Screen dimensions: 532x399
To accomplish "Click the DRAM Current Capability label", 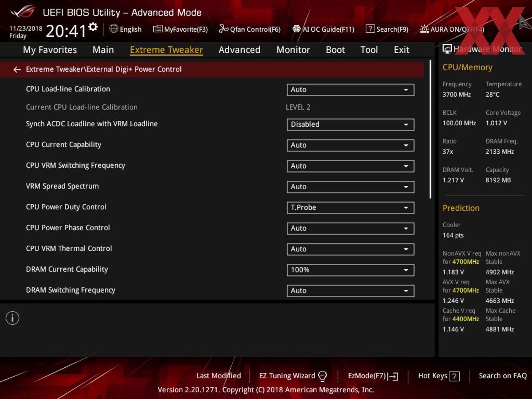I will (67, 269).
